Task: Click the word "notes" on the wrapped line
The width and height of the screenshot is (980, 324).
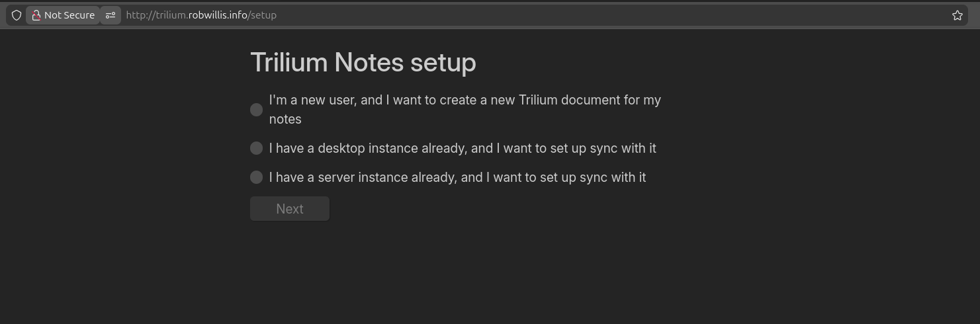Action: [285, 119]
